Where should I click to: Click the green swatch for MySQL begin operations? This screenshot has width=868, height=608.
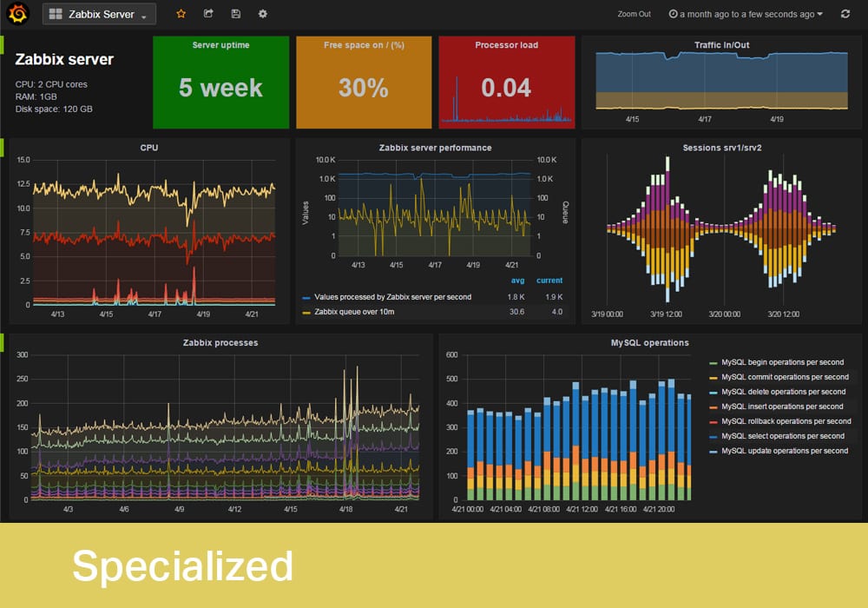tap(713, 363)
